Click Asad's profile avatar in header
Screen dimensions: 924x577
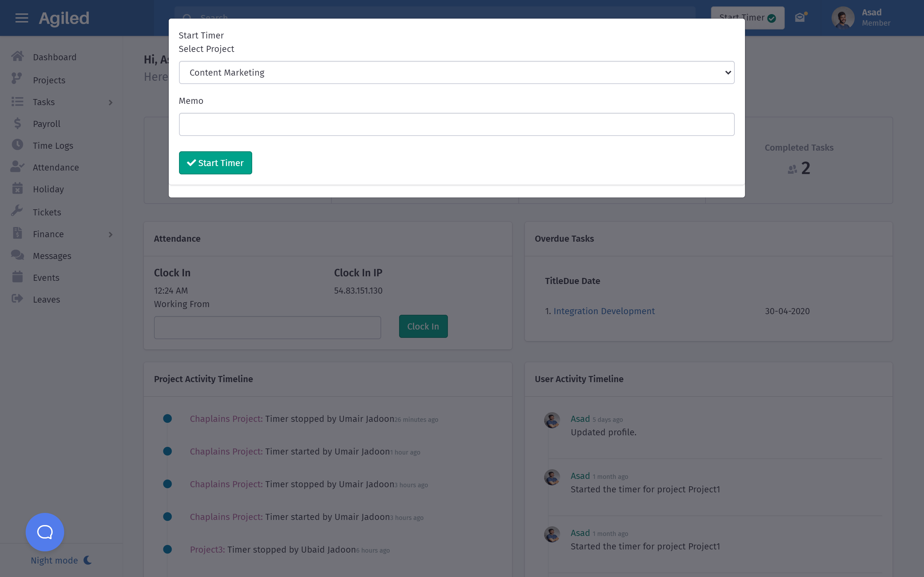[843, 18]
